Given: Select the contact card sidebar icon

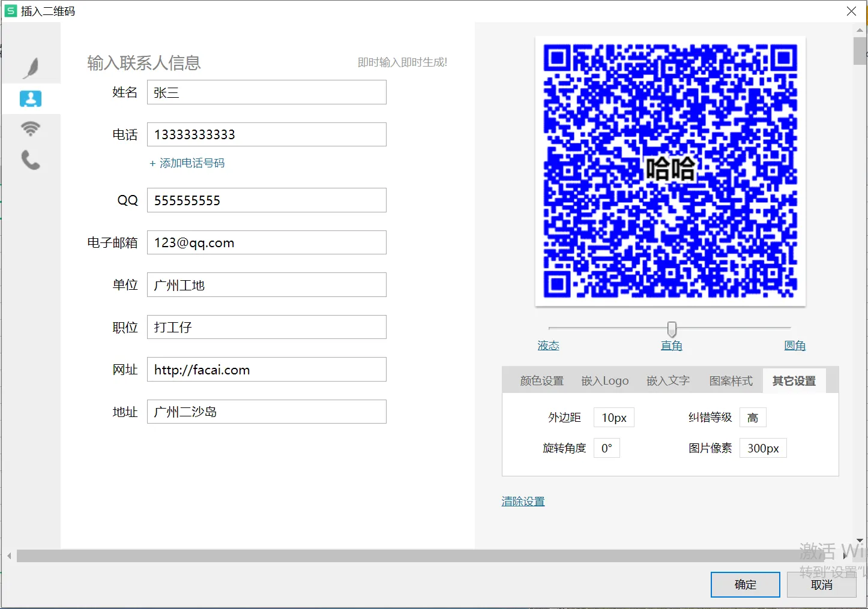Looking at the screenshot, I should (31, 98).
